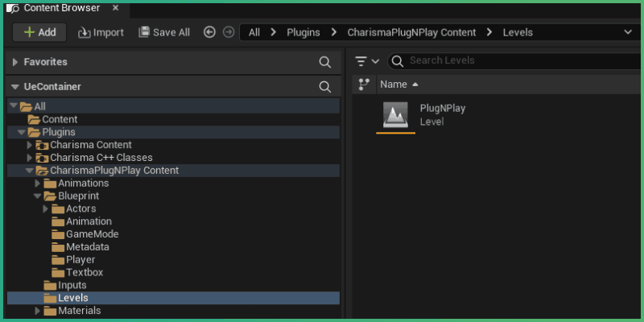Viewport: 644px width, 322px height.
Task: Select the Blueprint folder
Action: coord(173,196)
